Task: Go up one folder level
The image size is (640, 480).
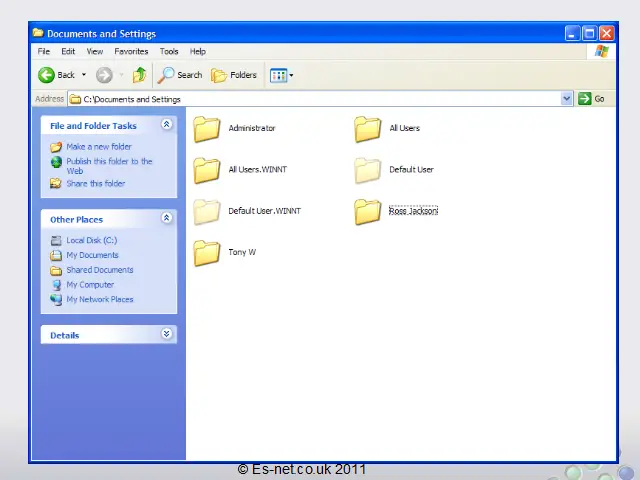Action: tap(139, 75)
